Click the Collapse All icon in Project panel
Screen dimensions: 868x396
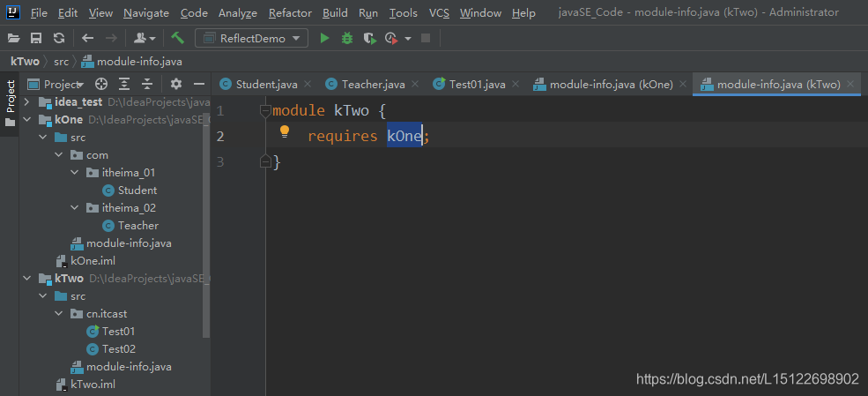pyautogui.click(x=146, y=84)
